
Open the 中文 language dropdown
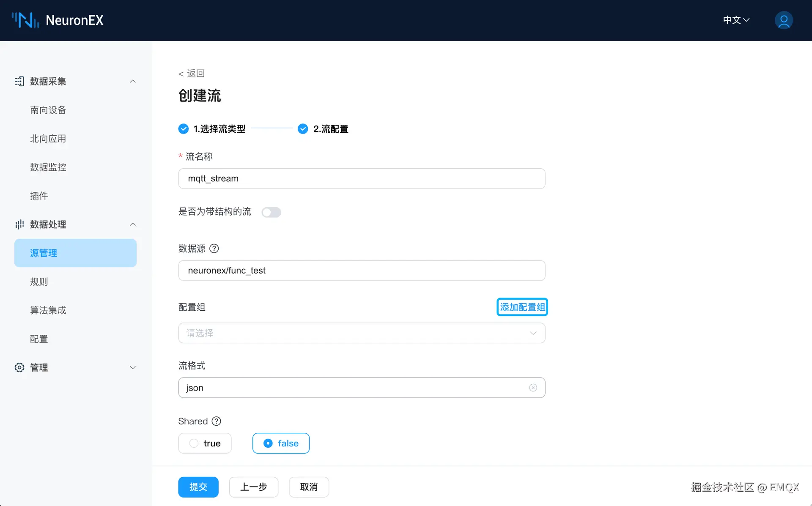(x=736, y=20)
